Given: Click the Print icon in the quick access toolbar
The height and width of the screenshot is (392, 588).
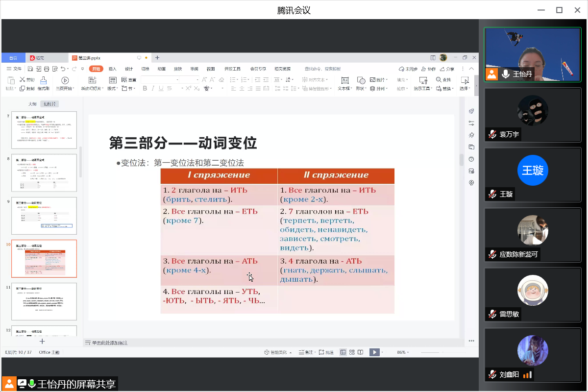Looking at the screenshot, I should (x=47, y=69).
